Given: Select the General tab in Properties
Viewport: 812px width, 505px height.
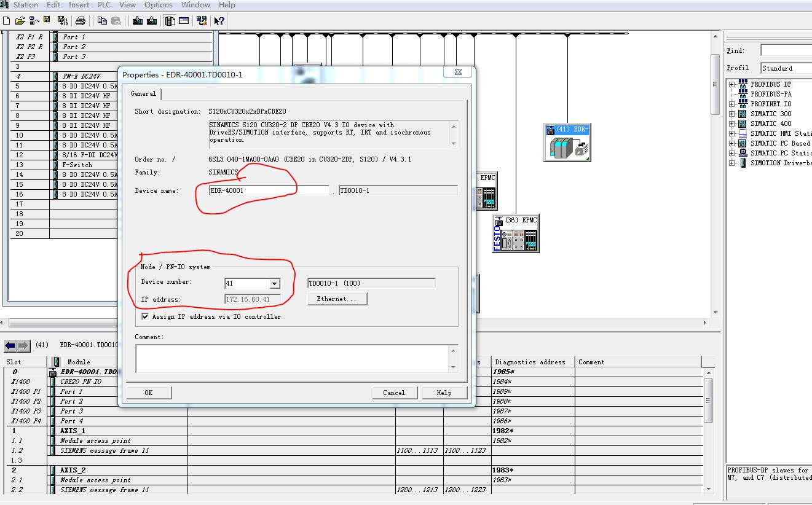Looking at the screenshot, I should (x=143, y=94).
